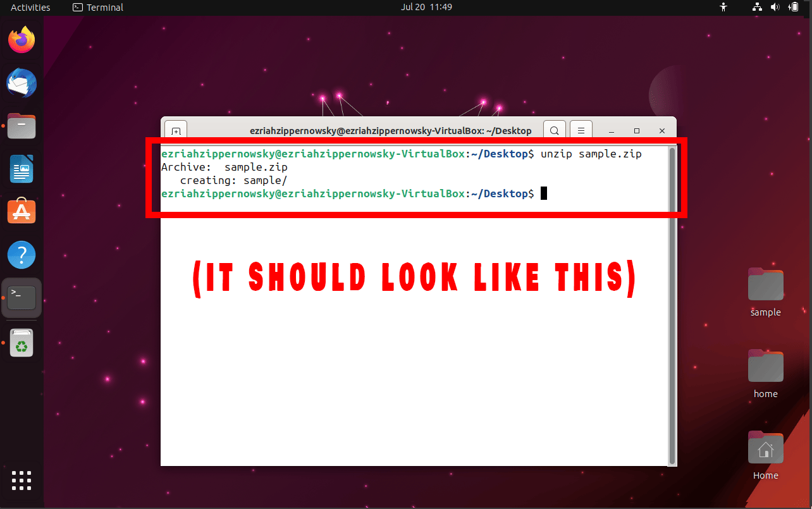Open the accessibility menu in the top bar

pos(723,7)
